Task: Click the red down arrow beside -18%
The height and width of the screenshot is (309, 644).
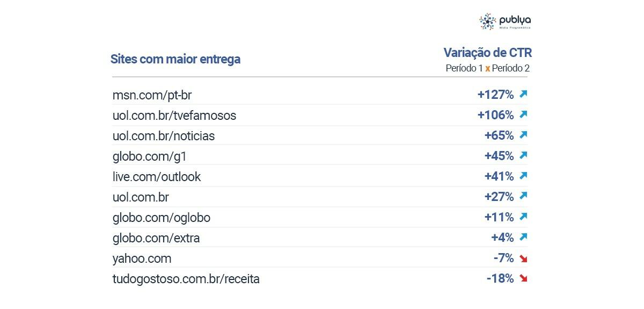Action: (524, 278)
